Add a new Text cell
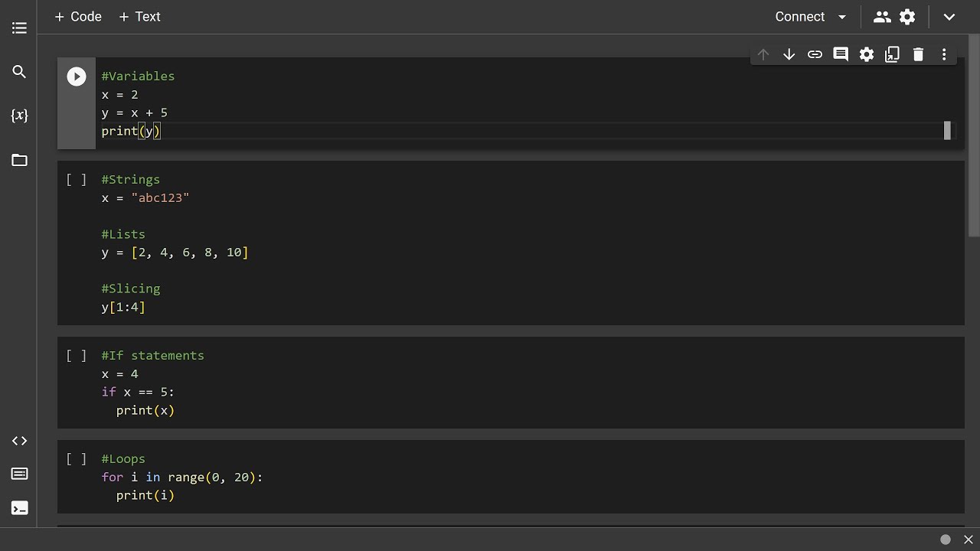The width and height of the screenshot is (980, 551). 139,17
